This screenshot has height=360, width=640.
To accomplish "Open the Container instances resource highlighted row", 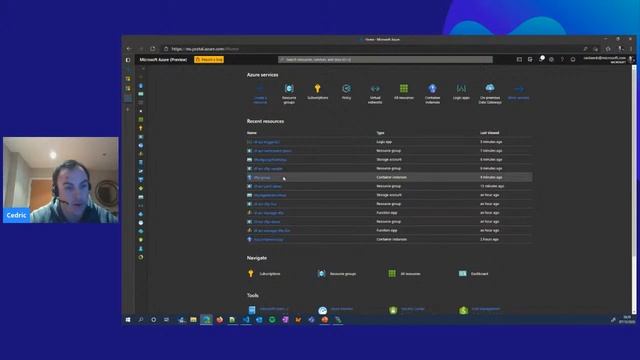I will click(x=389, y=177).
